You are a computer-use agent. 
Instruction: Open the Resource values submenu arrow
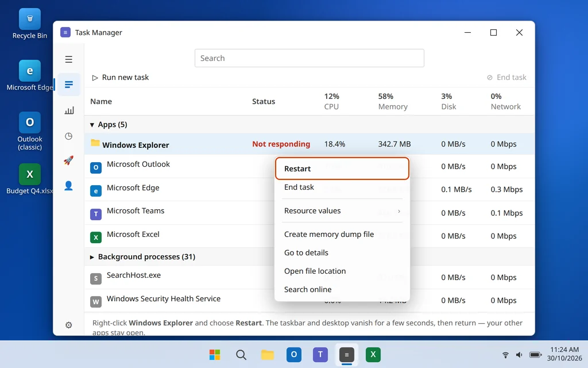click(399, 212)
